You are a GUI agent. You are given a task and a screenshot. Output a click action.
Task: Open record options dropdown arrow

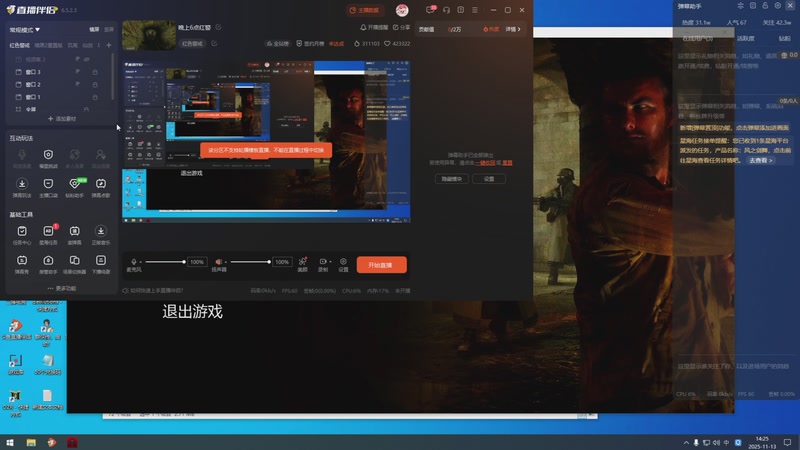point(331,262)
